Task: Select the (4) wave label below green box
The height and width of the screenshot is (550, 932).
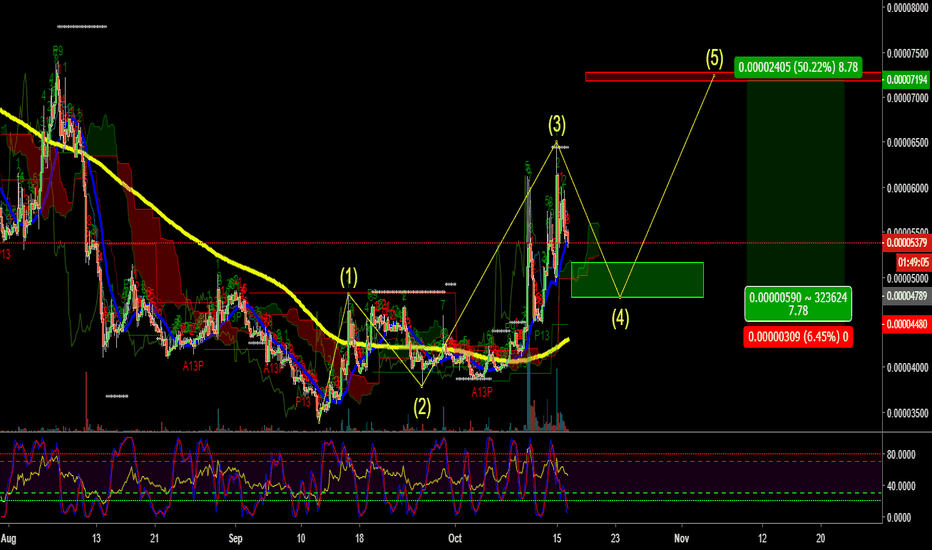Action: click(620, 318)
